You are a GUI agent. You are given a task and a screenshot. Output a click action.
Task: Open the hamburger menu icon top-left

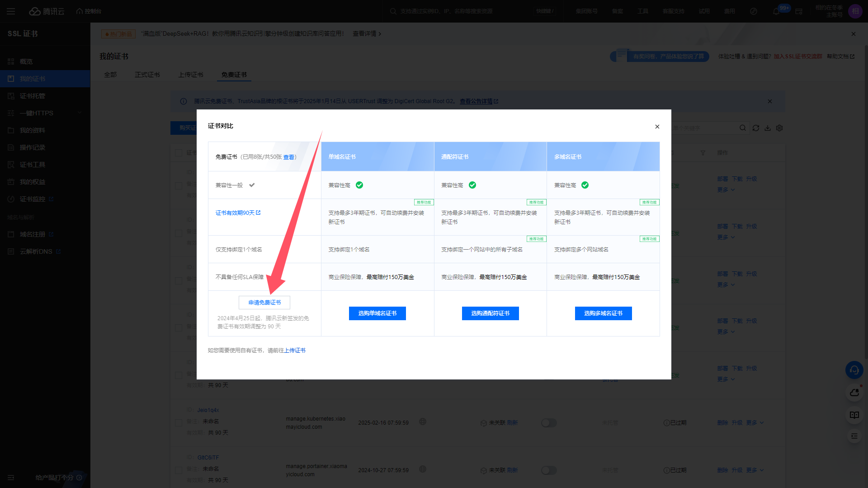[11, 11]
